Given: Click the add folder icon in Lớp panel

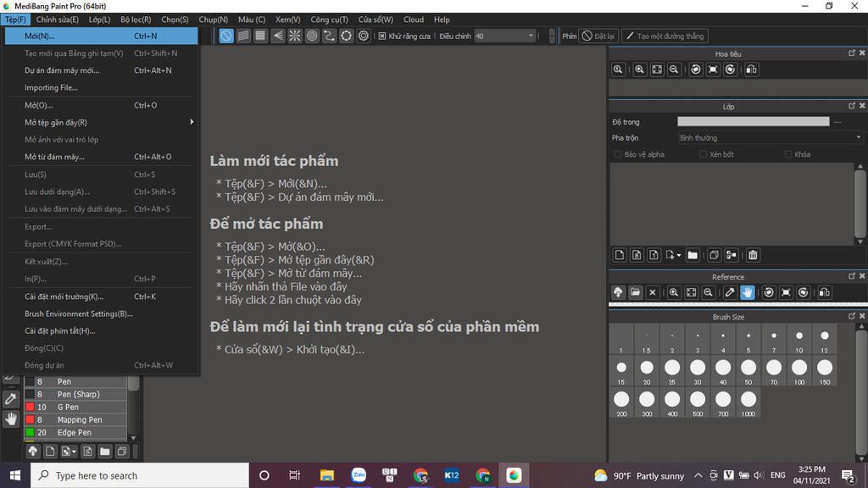Looking at the screenshot, I should point(693,255).
